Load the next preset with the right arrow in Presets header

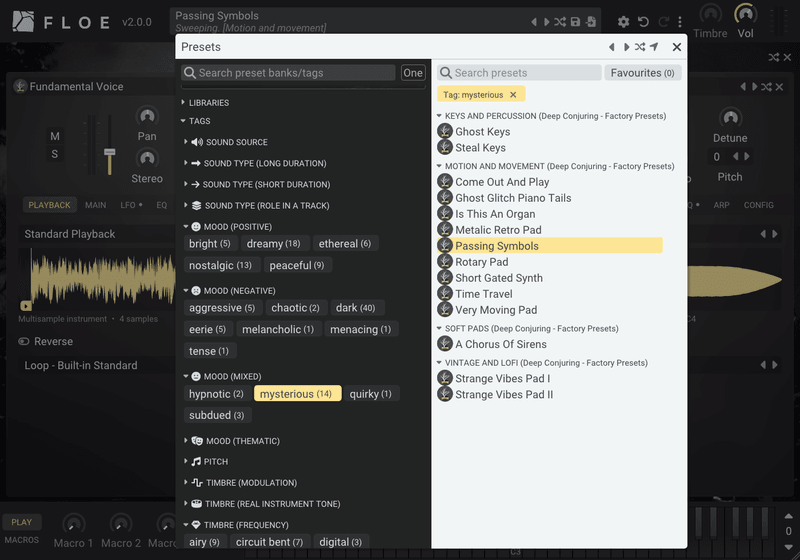[x=626, y=47]
